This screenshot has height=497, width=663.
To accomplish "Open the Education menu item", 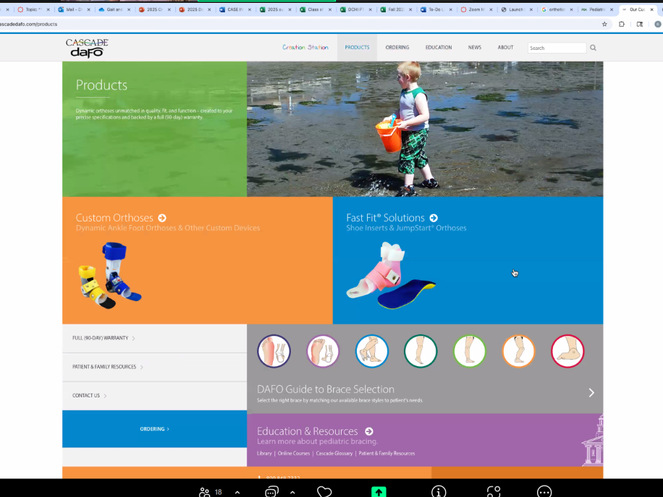I will (438, 47).
